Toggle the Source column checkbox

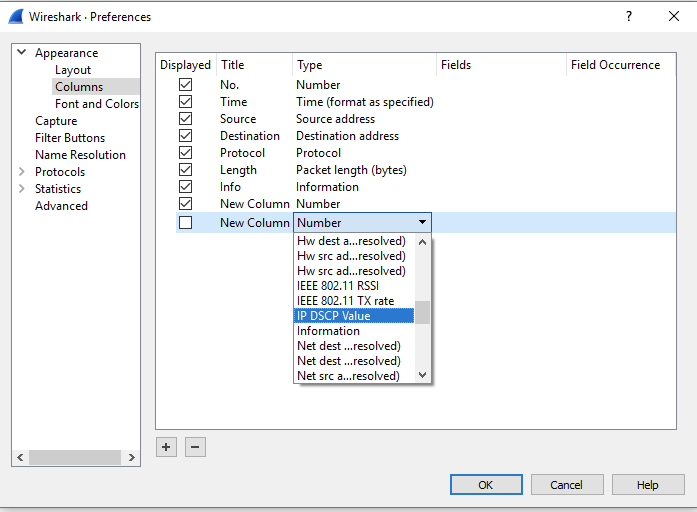pos(185,119)
